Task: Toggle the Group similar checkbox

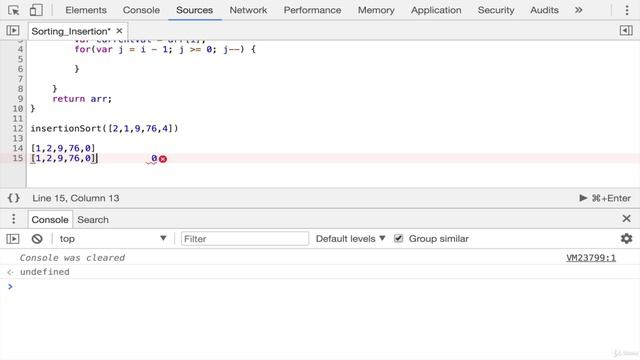Action: (399, 239)
